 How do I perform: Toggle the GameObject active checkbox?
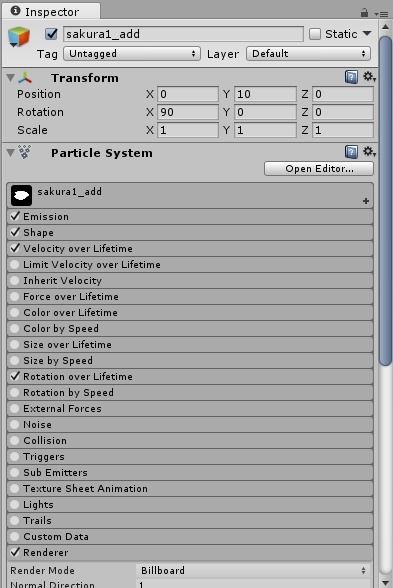[51, 34]
